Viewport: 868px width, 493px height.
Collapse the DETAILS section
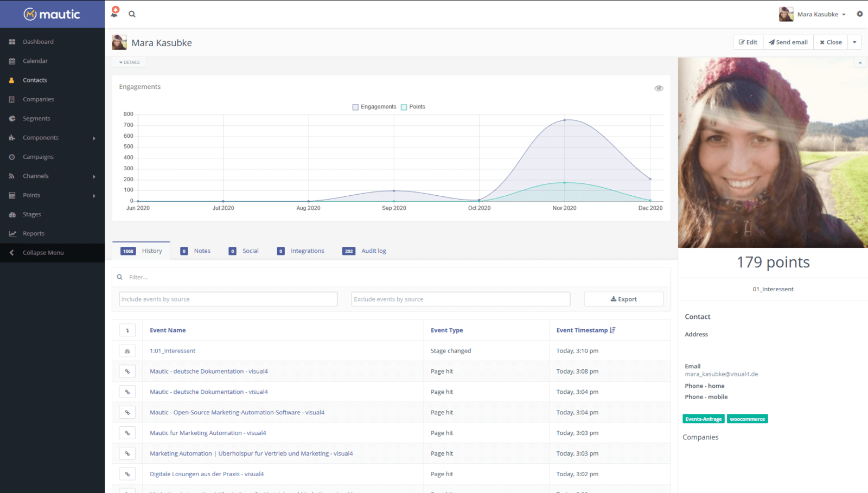click(129, 62)
